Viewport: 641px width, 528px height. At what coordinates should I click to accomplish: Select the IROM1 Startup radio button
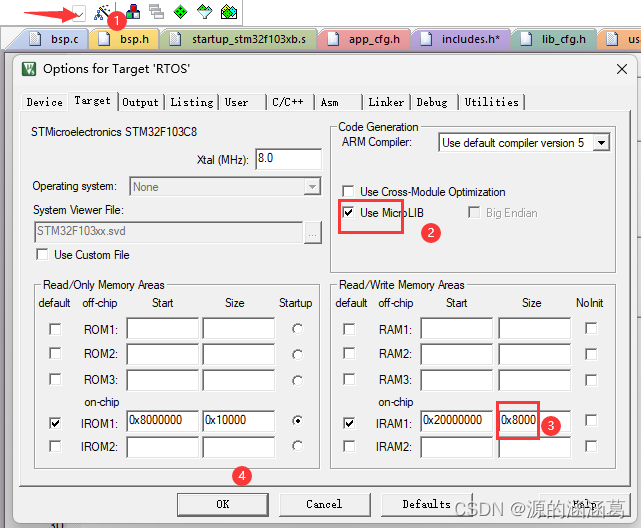pos(298,421)
